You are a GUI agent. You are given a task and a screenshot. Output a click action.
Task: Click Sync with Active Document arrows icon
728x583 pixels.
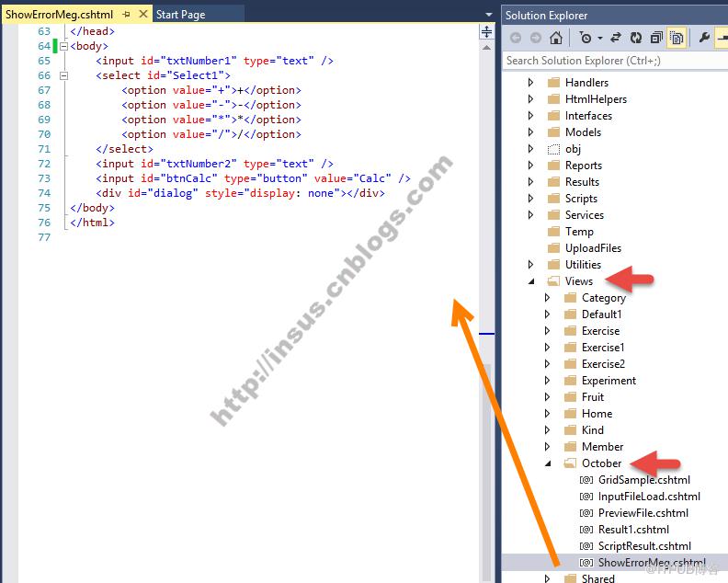point(616,38)
